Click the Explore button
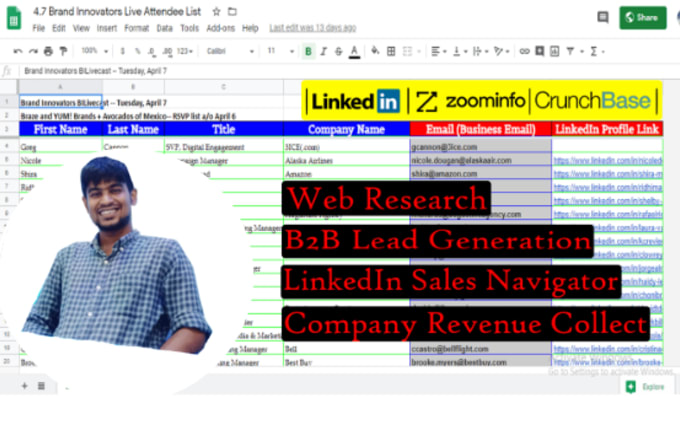680x425 pixels. click(x=647, y=387)
